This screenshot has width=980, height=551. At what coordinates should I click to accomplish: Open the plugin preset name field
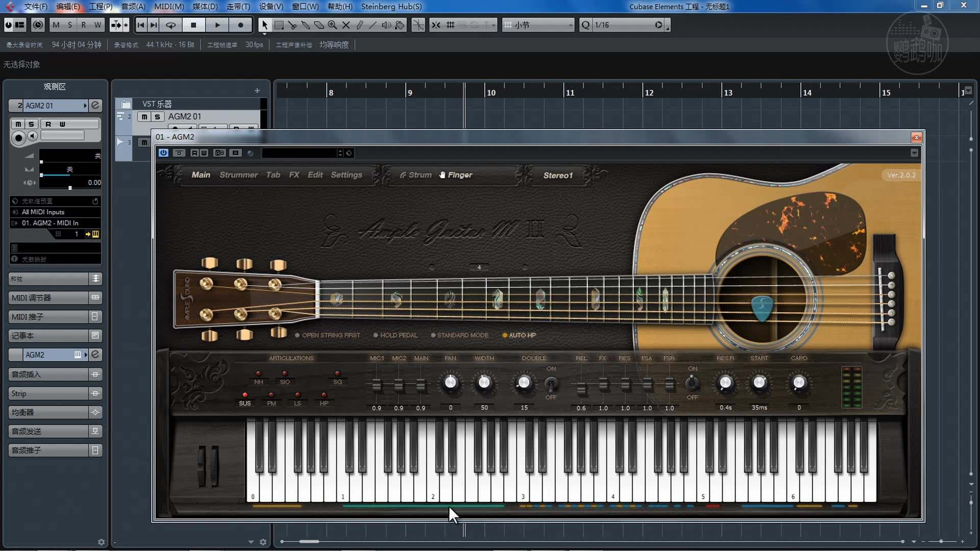coord(300,153)
